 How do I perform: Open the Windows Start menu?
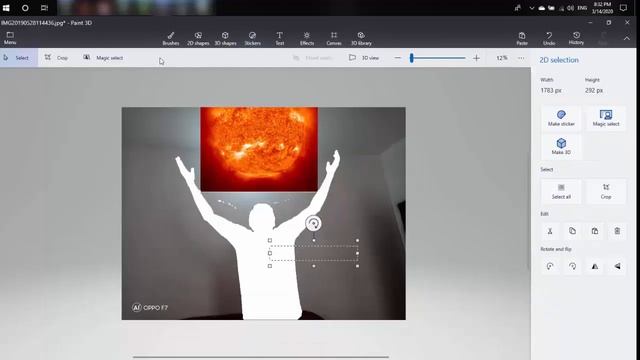[x=6, y=8]
